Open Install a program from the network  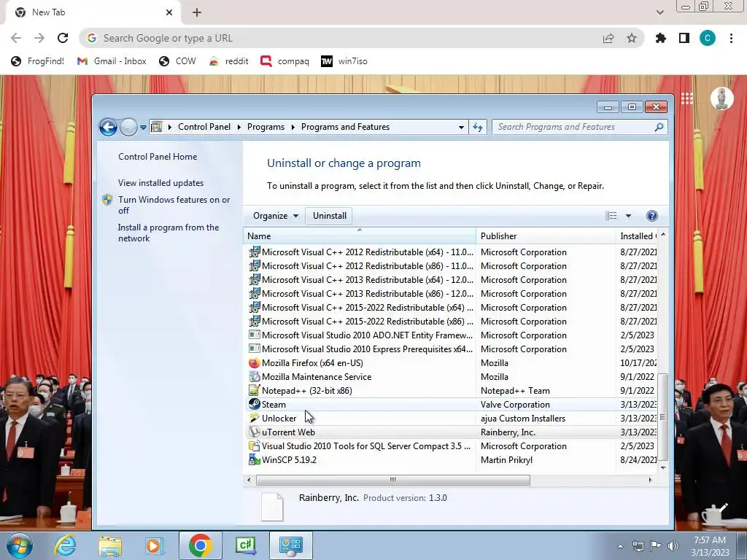click(169, 233)
